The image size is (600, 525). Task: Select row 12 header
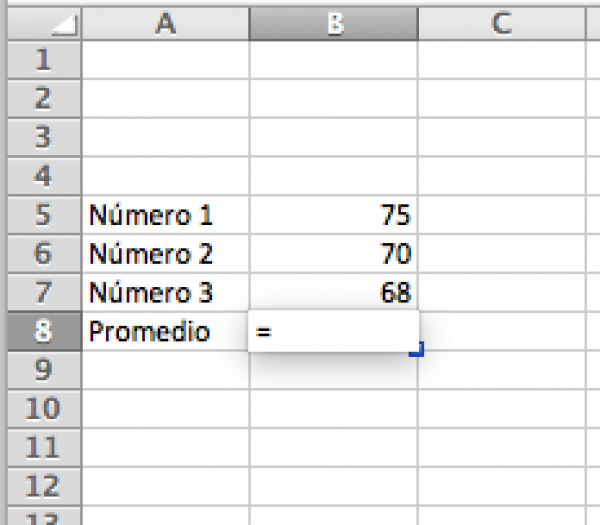[x=42, y=487]
